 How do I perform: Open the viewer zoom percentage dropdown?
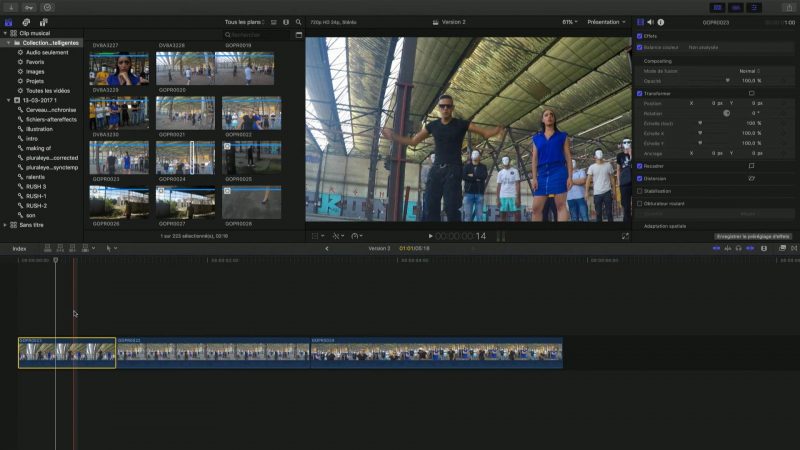[570, 22]
